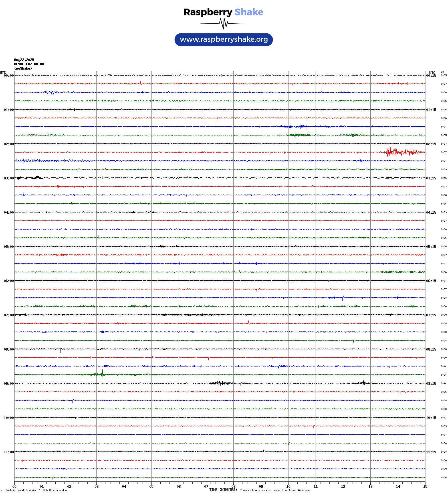
Task: Click the 11:00 time label
Action: (9, 452)
